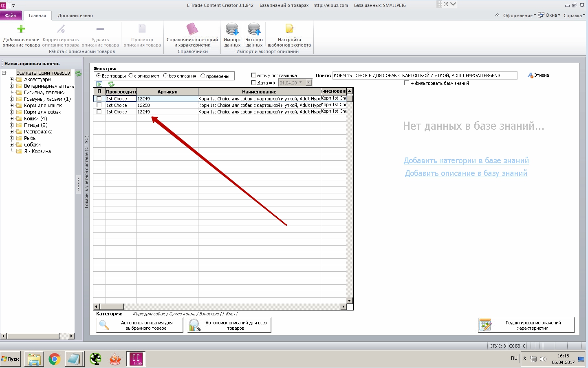Open the categories and characteristics reference
Screen dimensions: 588x368
click(192, 36)
